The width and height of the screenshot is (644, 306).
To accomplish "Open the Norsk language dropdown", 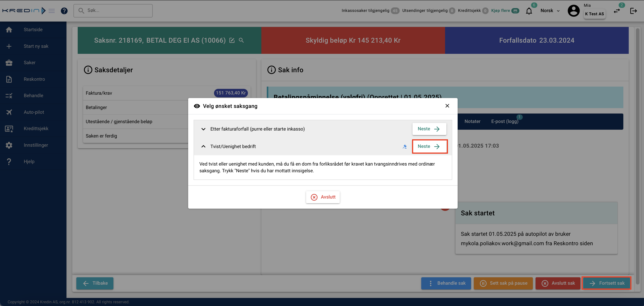I will click(x=550, y=11).
